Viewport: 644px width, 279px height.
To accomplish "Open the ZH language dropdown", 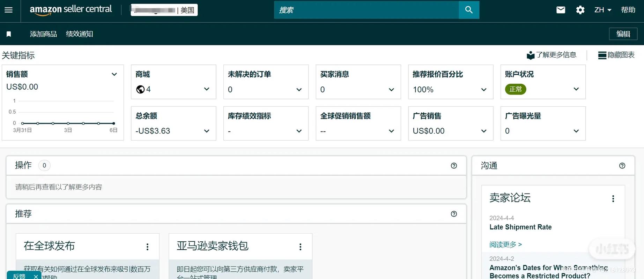I will tap(603, 10).
